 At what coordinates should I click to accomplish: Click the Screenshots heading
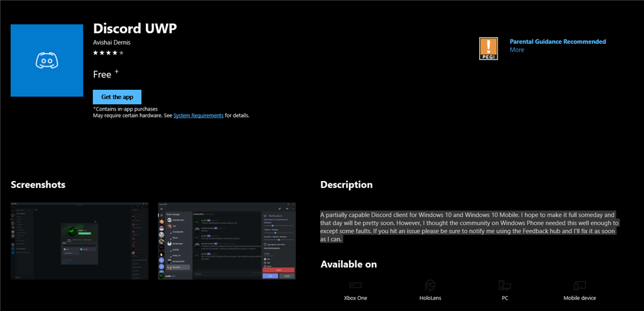[38, 185]
